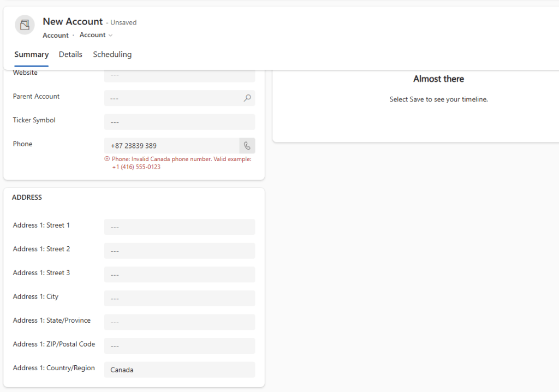Click the New Account title heading
Image resolution: width=559 pixels, height=392 pixels.
coord(73,22)
